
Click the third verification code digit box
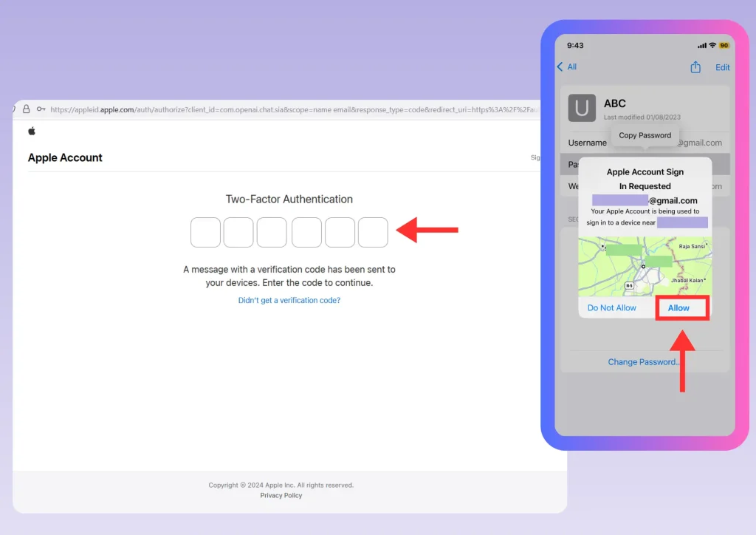click(272, 232)
